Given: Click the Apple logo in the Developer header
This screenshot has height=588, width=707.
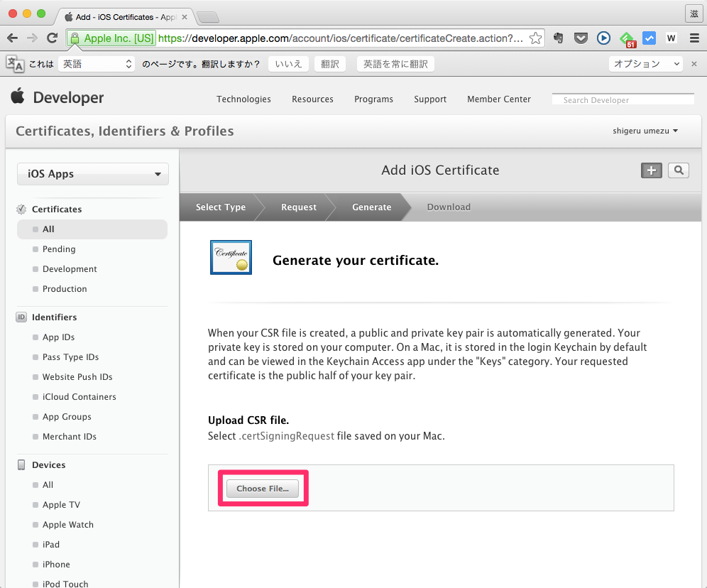Looking at the screenshot, I should (x=18, y=96).
